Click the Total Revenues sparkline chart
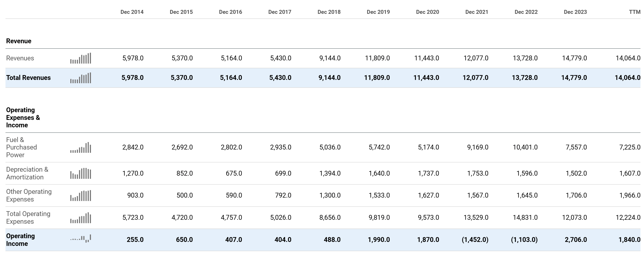The width and height of the screenshot is (644, 254). [81, 78]
